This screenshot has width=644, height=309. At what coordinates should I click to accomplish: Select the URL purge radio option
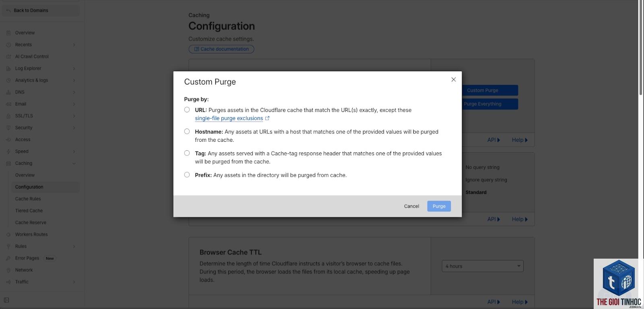pyautogui.click(x=187, y=110)
